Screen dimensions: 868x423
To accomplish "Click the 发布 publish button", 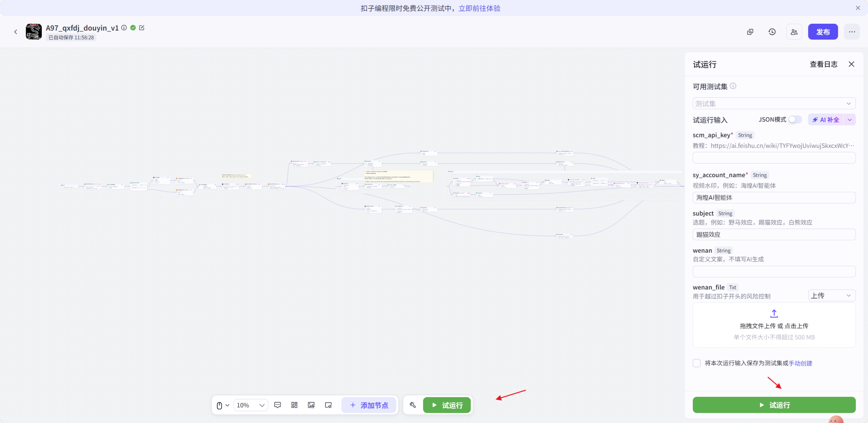I will 823,32.
